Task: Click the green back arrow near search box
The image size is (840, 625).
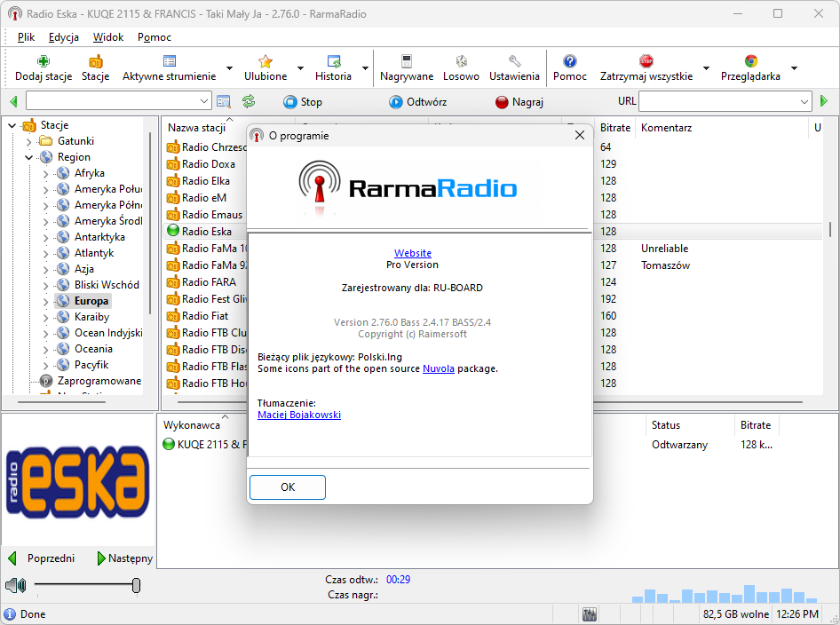Action: (14, 101)
